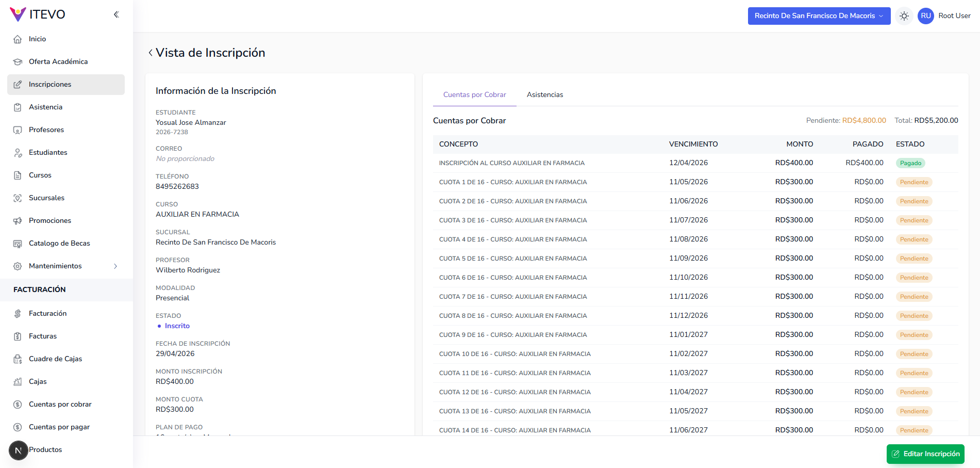Click the MONTO column header
The height and width of the screenshot is (468, 980).
[x=800, y=144]
